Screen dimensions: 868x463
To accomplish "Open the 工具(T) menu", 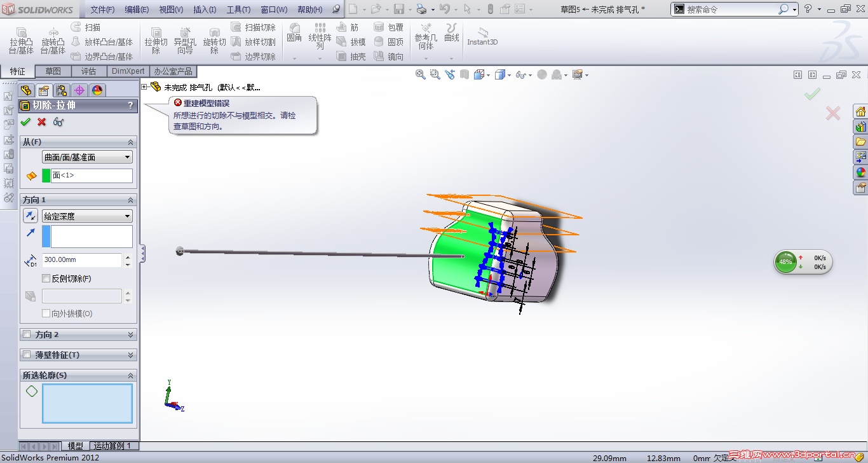I will 238,10.
